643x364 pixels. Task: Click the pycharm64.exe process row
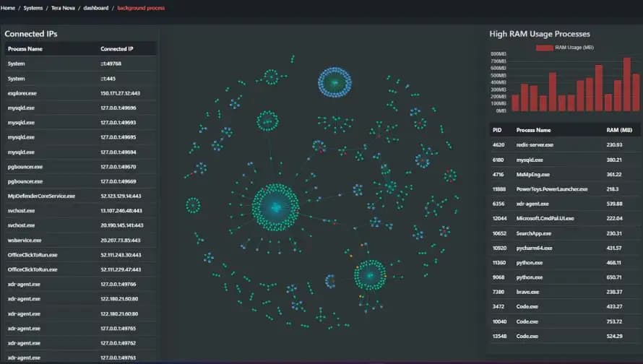[565, 248]
